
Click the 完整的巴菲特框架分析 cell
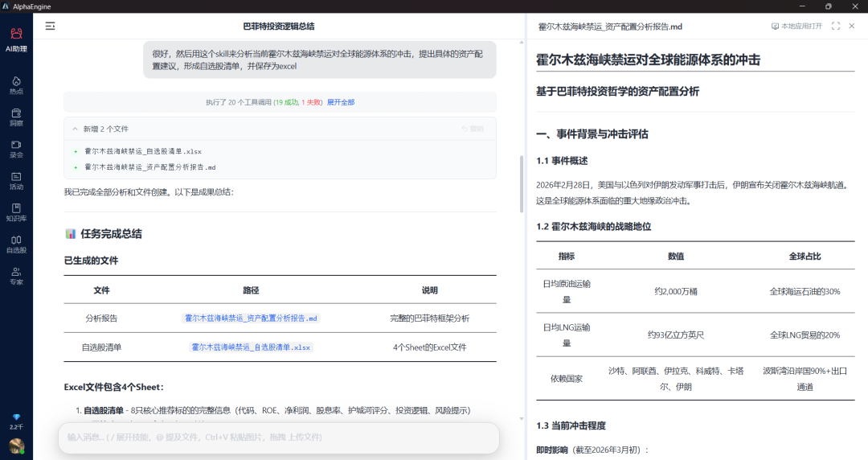click(429, 318)
